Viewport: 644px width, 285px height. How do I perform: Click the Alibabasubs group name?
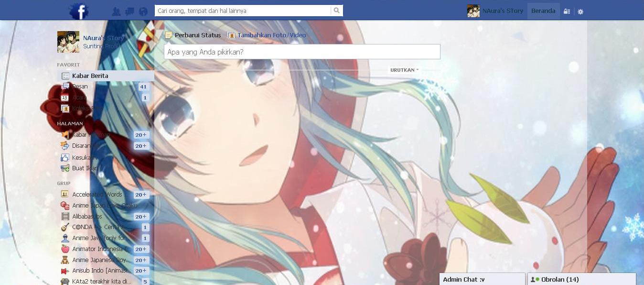coord(87,216)
